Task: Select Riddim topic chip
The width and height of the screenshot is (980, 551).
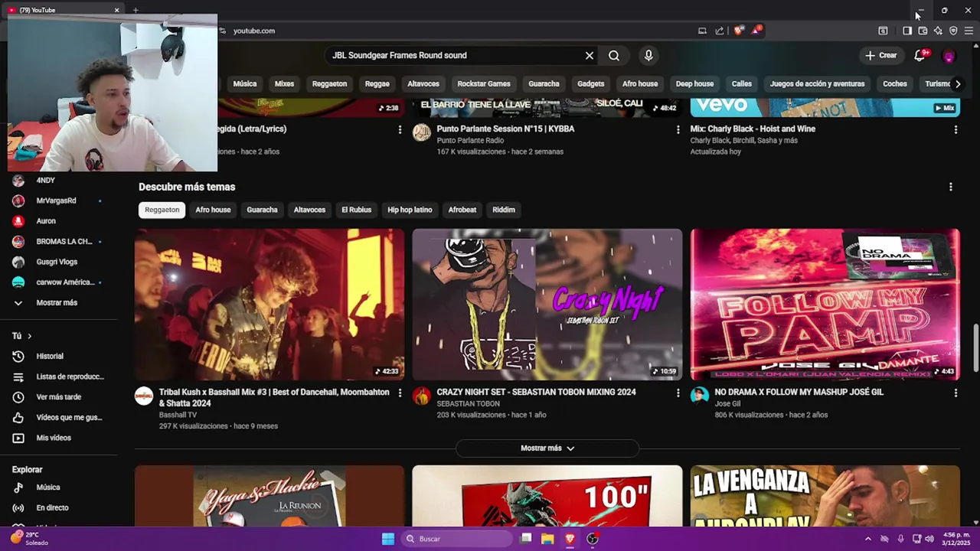Action: tap(504, 210)
